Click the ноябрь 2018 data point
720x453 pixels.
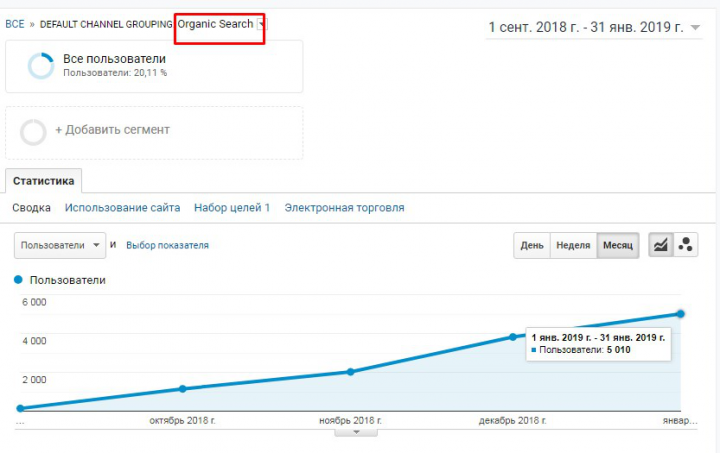[x=350, y=372]
